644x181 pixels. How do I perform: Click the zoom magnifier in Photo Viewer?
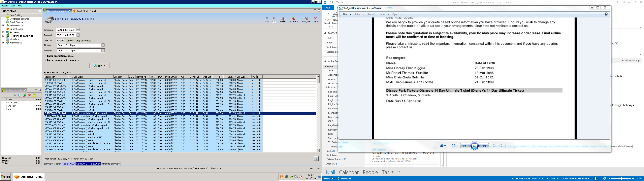[443, 146]
